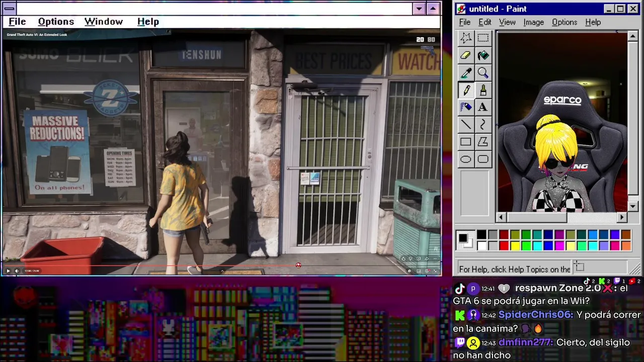Click the chat username 'SpiderChris06:'
The width and height of the screenshot is (644, 362).
[x=536, y=315]
